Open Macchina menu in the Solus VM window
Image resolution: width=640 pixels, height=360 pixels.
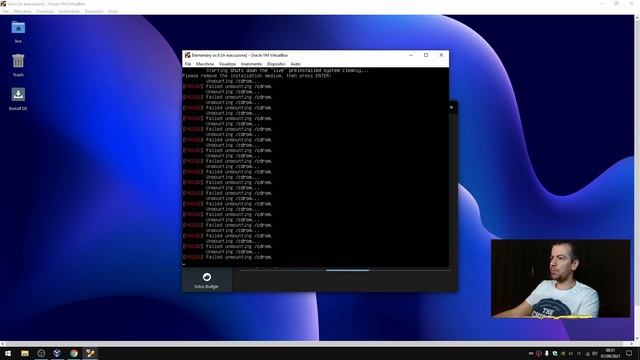[x=22, y=11]
